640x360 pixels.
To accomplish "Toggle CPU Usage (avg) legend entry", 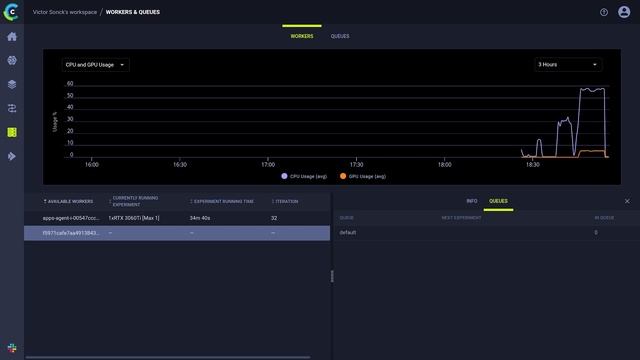I will click(304, 176).
